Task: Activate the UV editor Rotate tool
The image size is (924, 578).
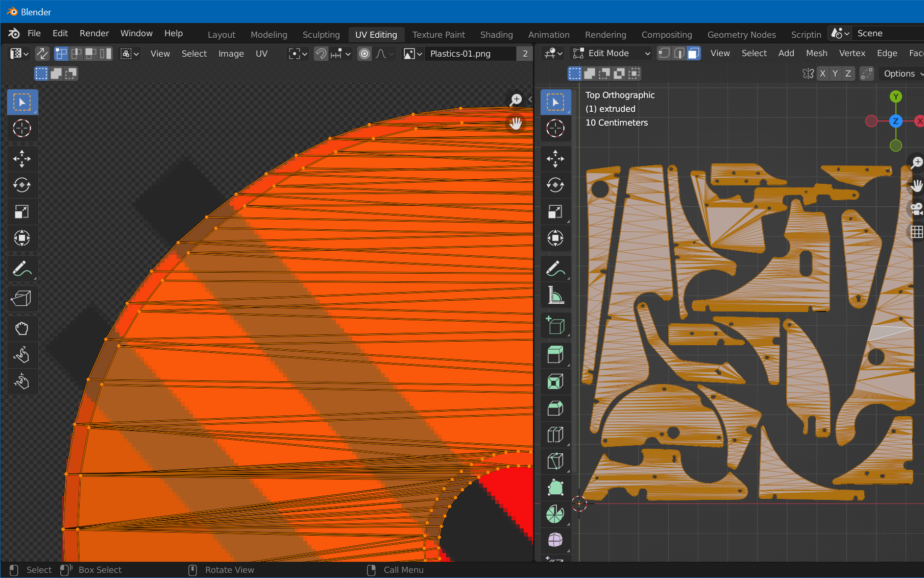Action: (22, 185)
